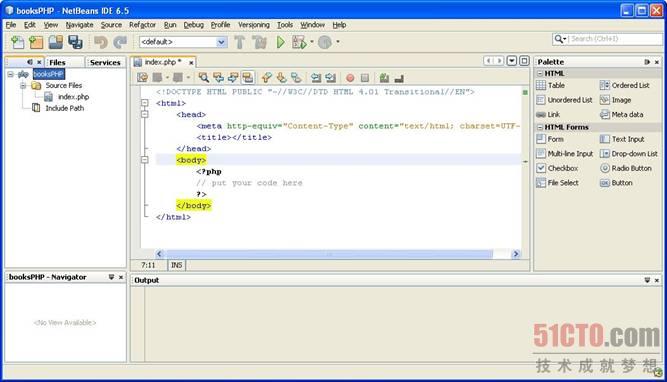Switch to the Services tab
Image resolution: width=667 pixels, height=382 pixels.
(x=105, y=63)
